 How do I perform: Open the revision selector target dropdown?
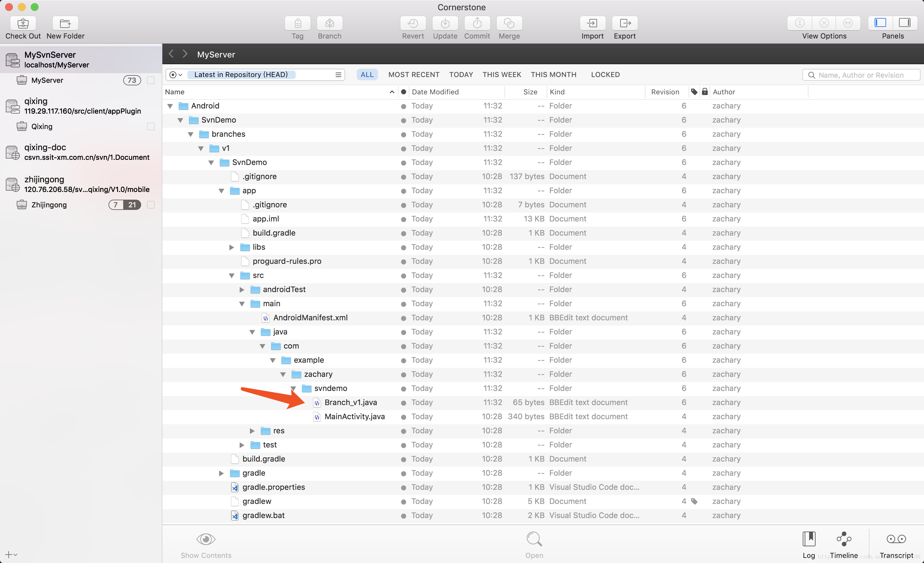point(175,75)
